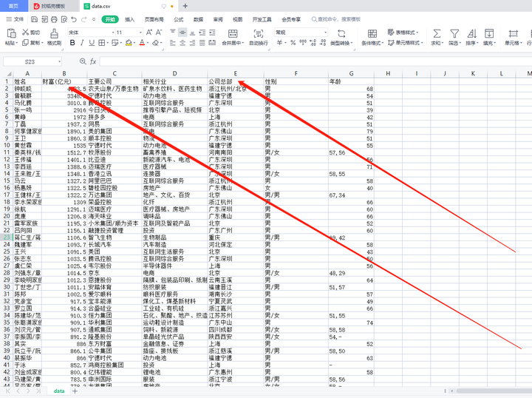532x398 pixels.
Task: Align text to top of cell
Action: 173,33
